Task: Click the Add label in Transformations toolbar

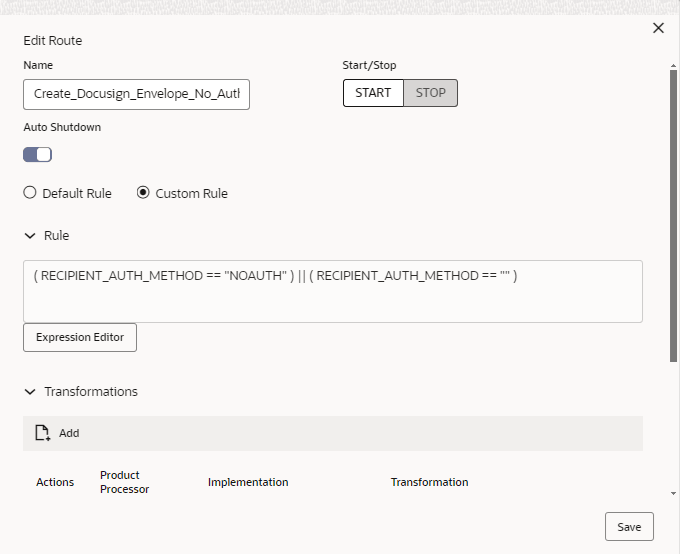Action: point(69,434)
